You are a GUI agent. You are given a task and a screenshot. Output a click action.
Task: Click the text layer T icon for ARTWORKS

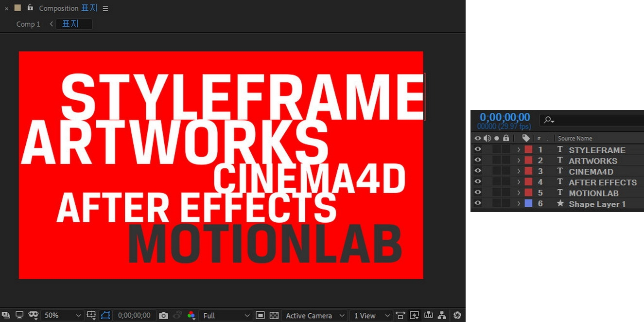click(560, 161)
